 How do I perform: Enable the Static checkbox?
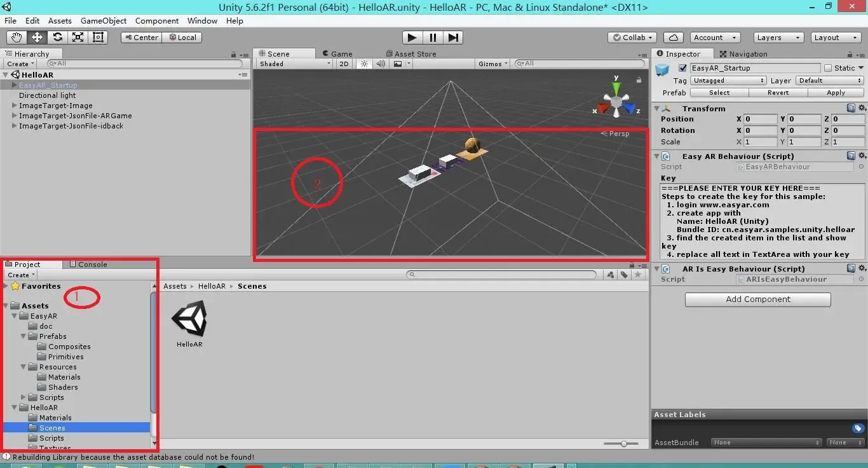(x=828, y=68)
